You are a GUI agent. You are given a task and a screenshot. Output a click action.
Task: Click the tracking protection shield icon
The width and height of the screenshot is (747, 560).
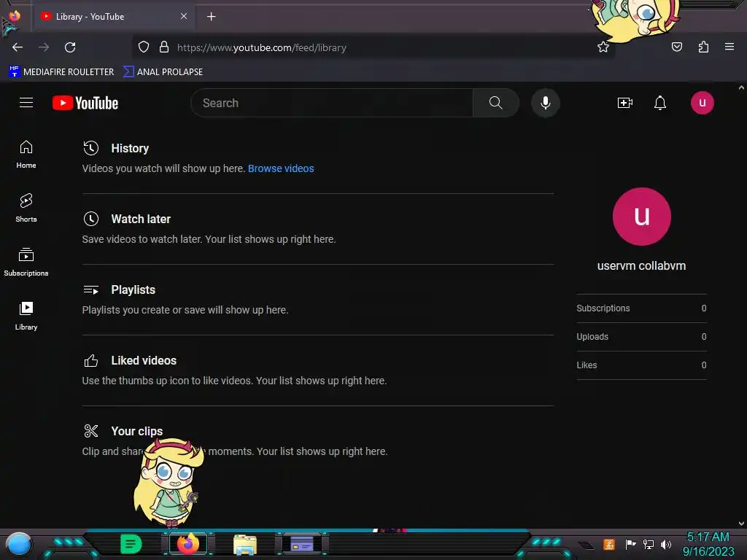click(144, 47)
